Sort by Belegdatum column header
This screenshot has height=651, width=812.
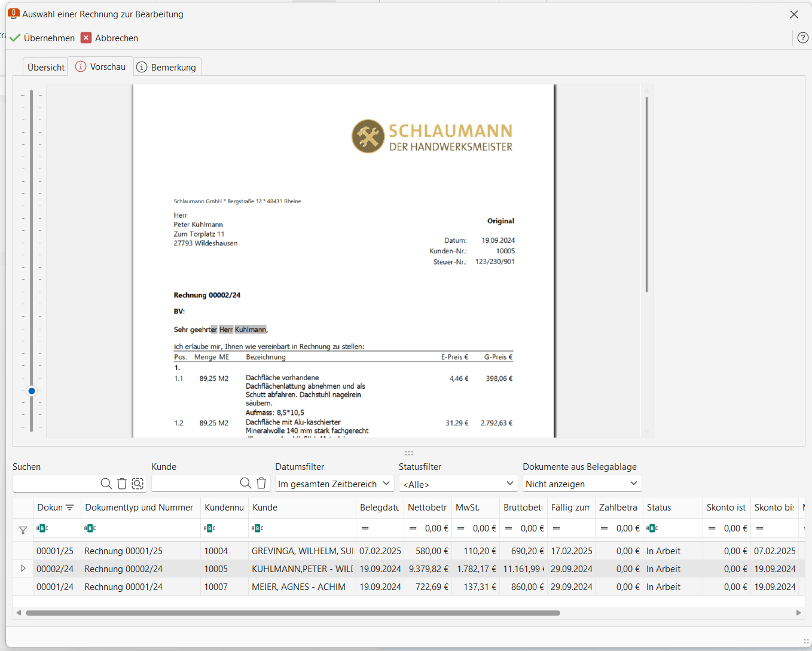pyautogui.click(x=380, y=508)
